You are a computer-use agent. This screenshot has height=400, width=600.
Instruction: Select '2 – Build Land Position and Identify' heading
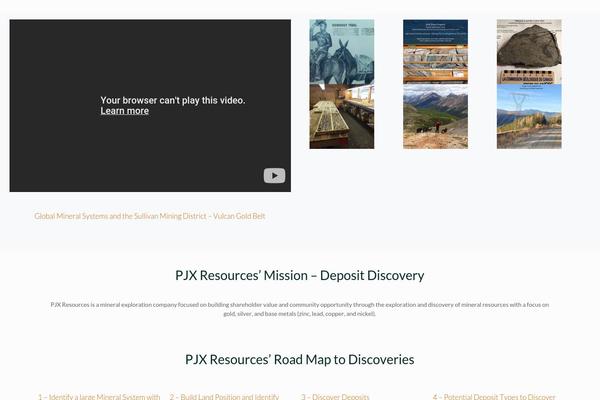(224, 397)
